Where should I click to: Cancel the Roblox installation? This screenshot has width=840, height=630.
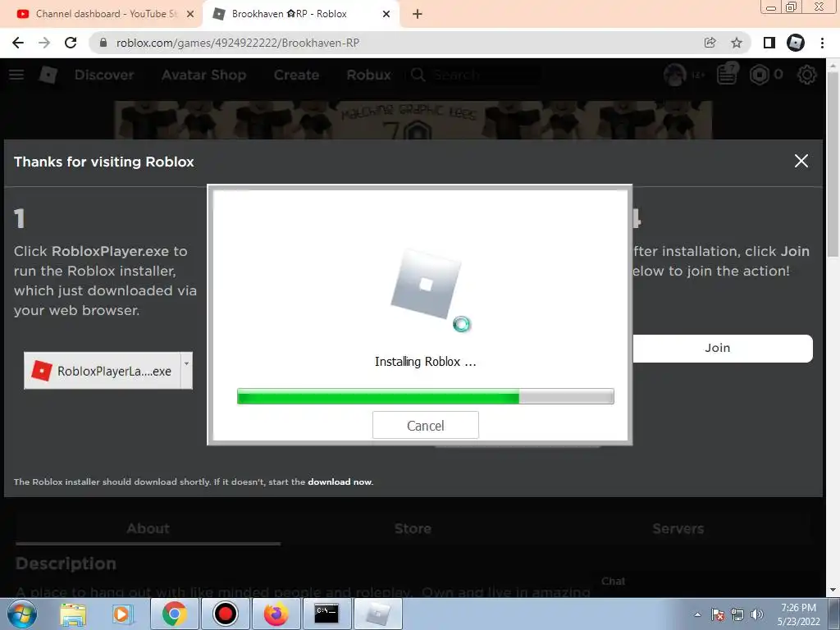coord(426,426)
